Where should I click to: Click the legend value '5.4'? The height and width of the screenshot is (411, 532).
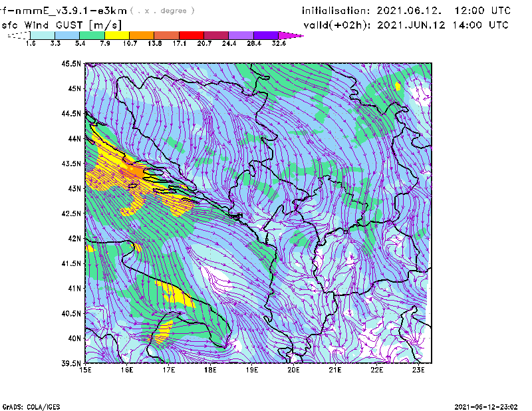pyautogui.click(x=80, y=43)
